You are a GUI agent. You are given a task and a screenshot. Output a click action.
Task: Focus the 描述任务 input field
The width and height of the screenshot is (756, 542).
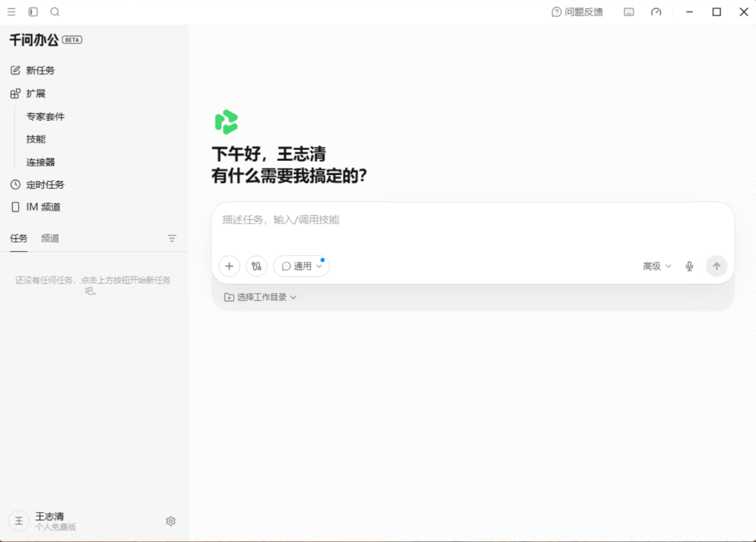point(472,220)
